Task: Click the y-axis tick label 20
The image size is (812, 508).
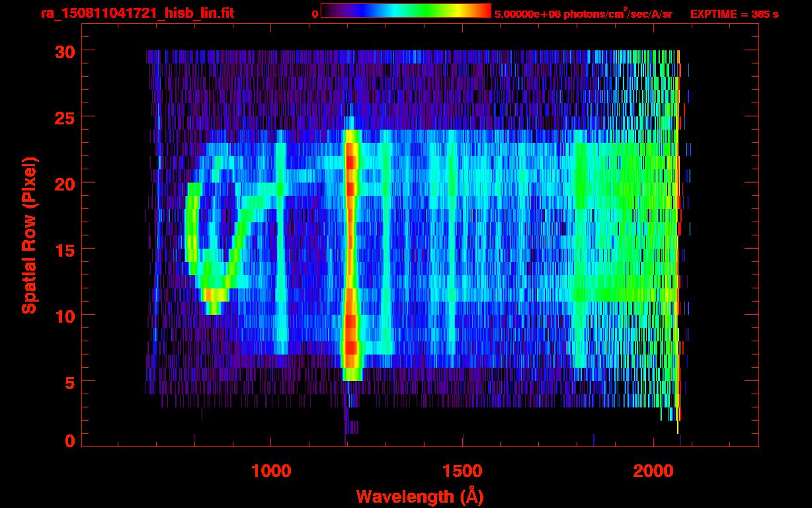Action: (x=64, y=183)
